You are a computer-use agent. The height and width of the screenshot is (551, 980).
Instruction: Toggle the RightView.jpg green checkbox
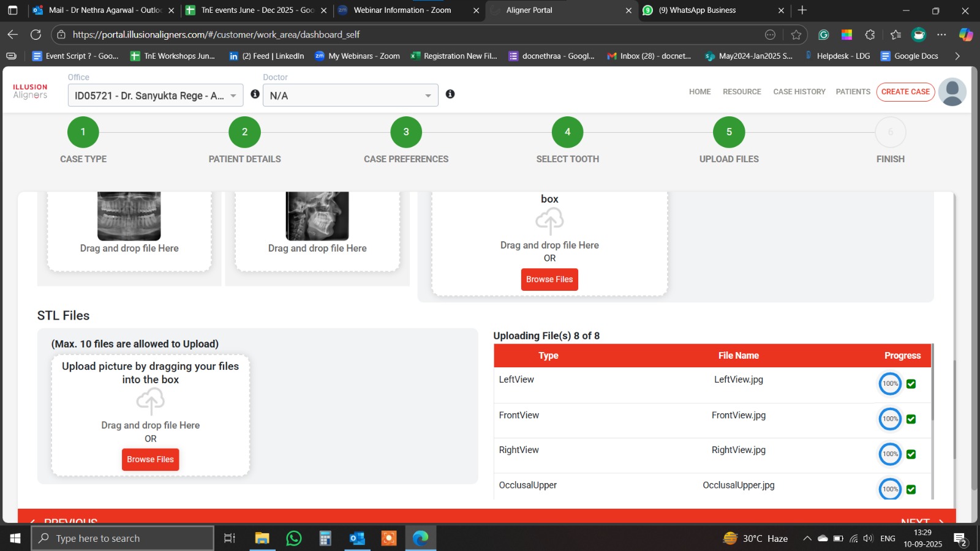point(911,454)
